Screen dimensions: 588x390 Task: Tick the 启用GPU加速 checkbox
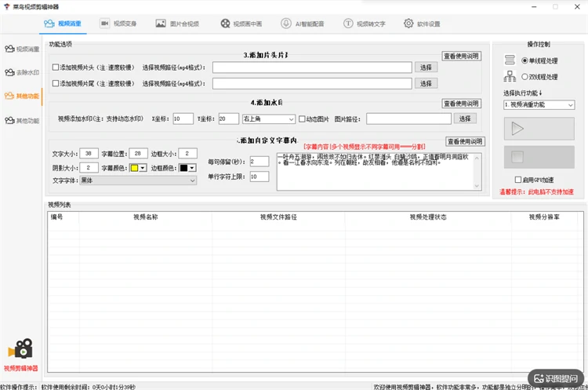(518, 180)
